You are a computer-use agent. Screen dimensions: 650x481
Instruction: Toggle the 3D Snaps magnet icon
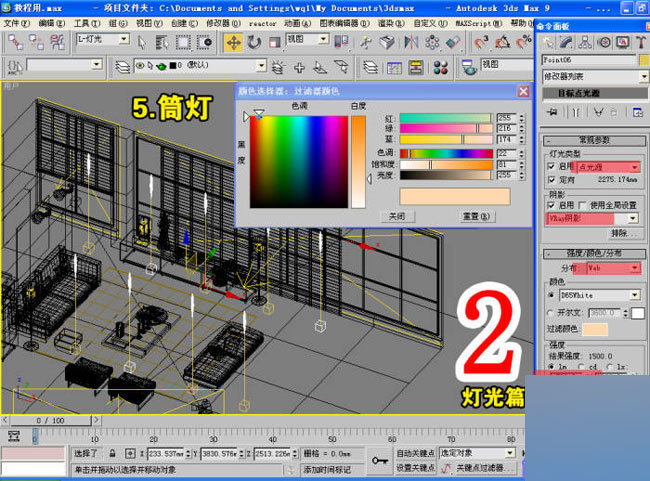pos(481,42)
